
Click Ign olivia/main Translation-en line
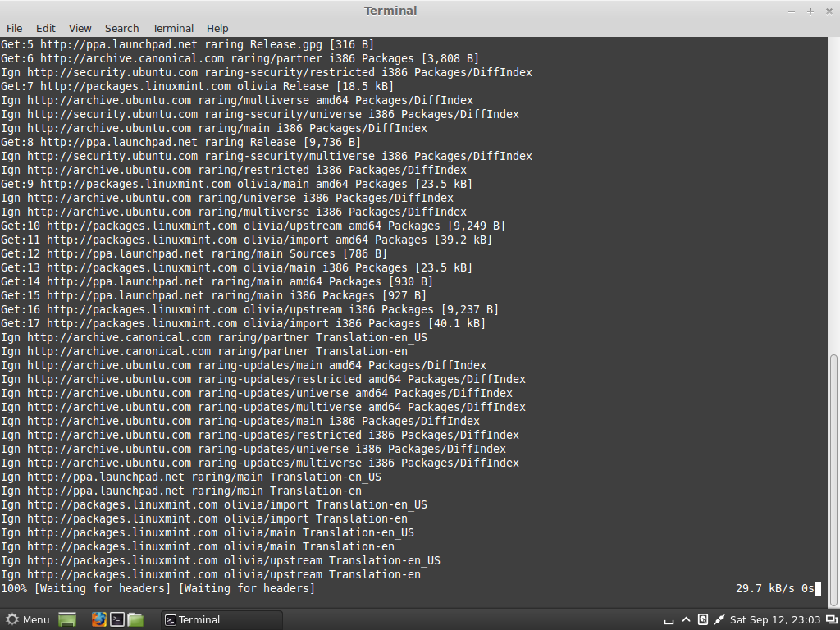[x=198, y=546]
